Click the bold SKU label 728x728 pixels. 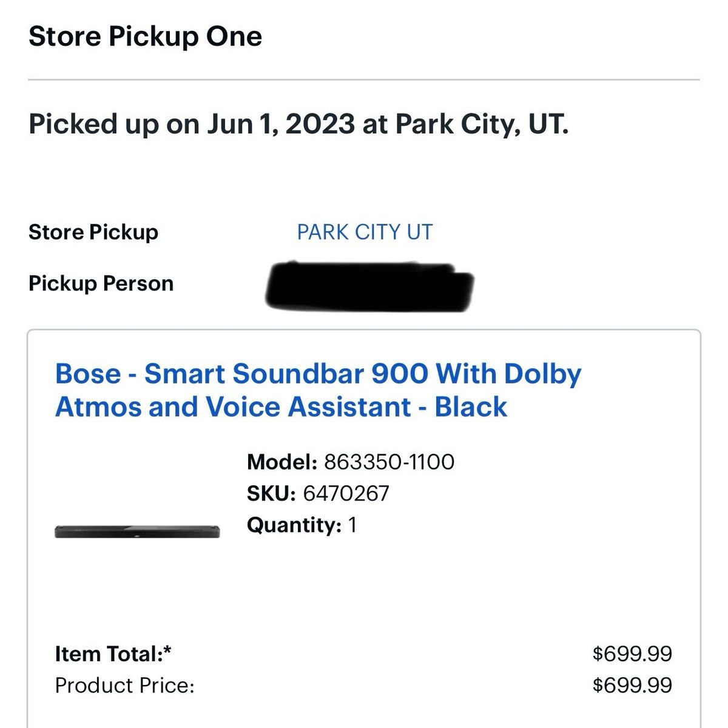point(271,494)
